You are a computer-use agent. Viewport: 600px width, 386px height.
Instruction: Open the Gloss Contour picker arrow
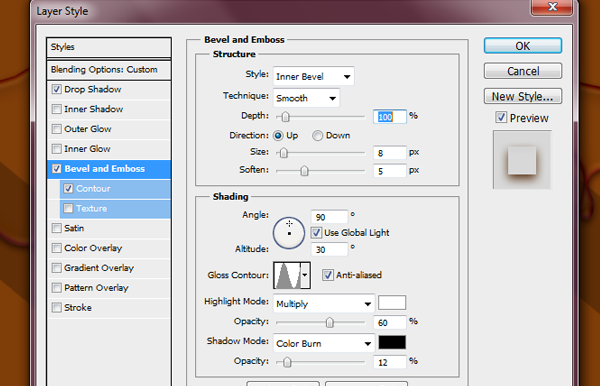tap(305, 275)
